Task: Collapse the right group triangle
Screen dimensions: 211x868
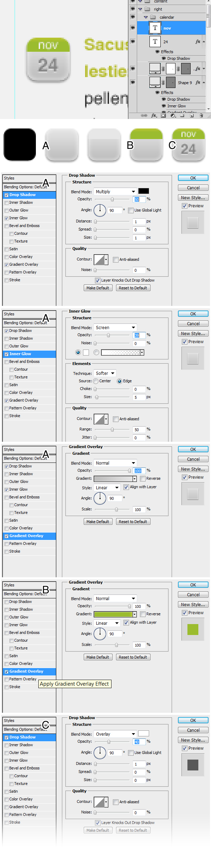Action: [x=140, y=9]
